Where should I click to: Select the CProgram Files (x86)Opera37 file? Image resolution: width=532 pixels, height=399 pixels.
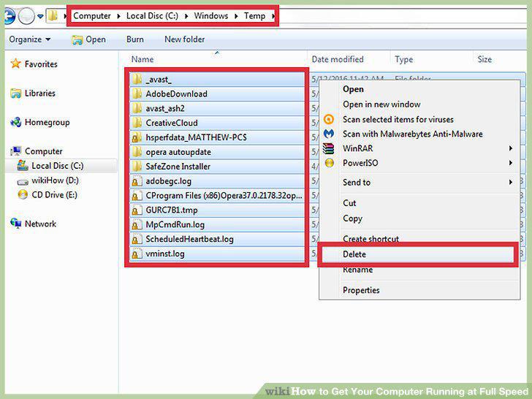coord(224,196)
